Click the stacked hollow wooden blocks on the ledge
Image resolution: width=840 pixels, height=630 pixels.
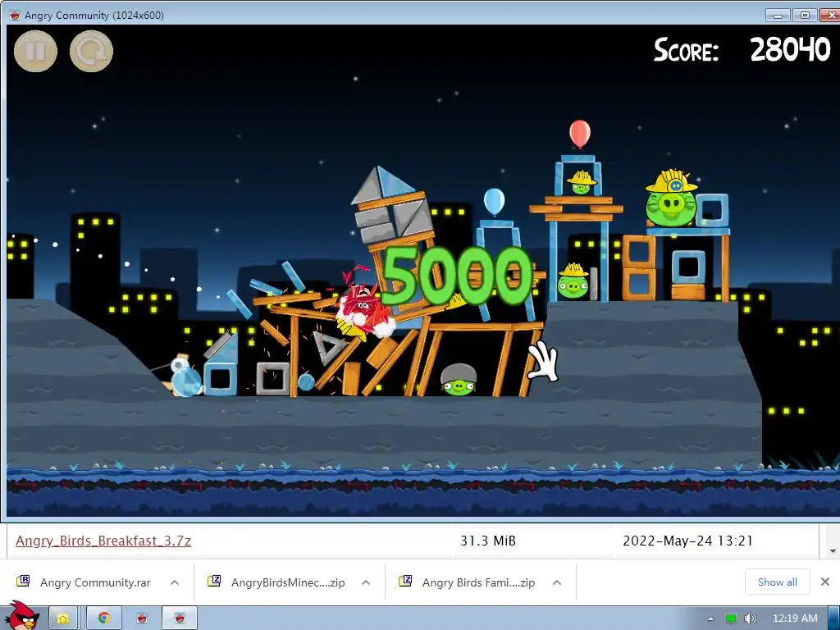point(639,268)
